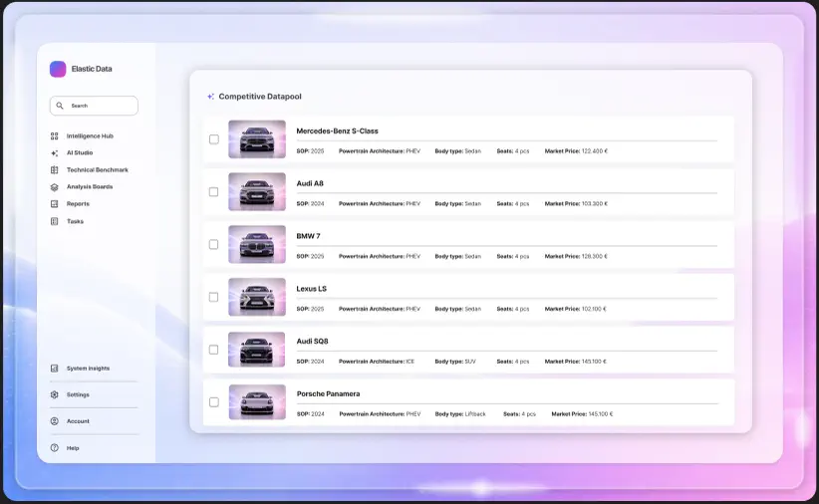Click Mercedes-Benz Market Price 122.400 € value
This screenshot has height=504, width=819.
(595, 151)
